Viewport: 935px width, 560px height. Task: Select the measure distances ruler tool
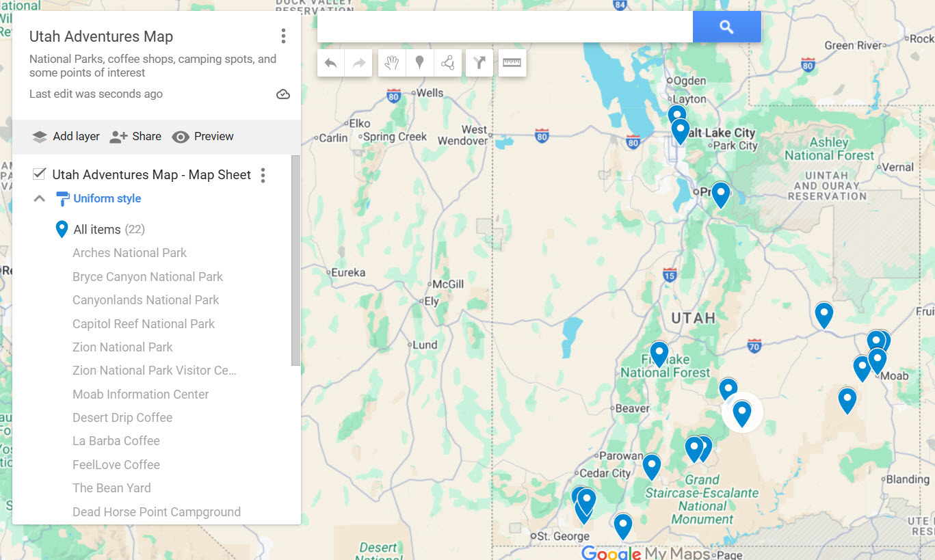pyautogui.click(x=512, y=63)
